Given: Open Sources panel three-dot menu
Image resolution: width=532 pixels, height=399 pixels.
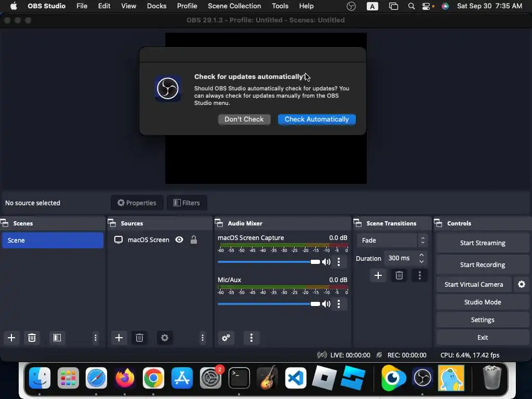Looking at the screenshot, I should click(x=203, y=338).
